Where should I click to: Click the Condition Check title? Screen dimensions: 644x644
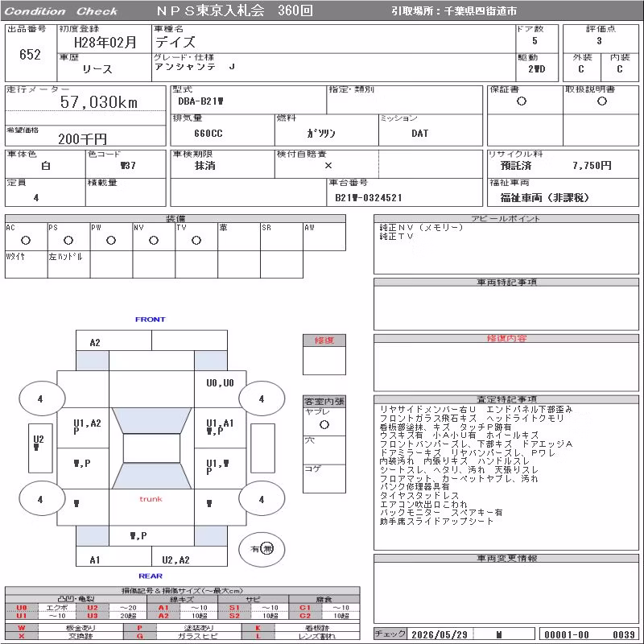[61, 11]
